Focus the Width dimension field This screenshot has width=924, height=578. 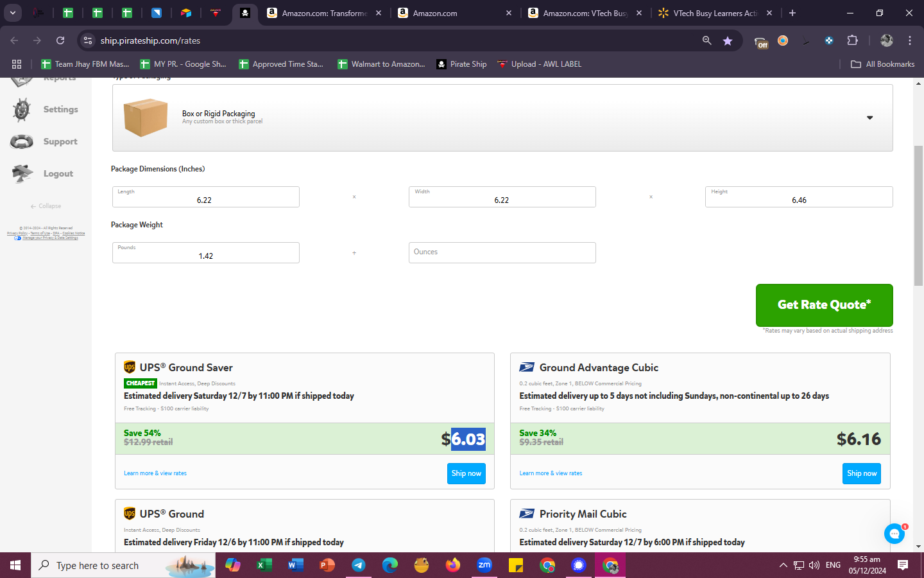(x=502, y=197)
